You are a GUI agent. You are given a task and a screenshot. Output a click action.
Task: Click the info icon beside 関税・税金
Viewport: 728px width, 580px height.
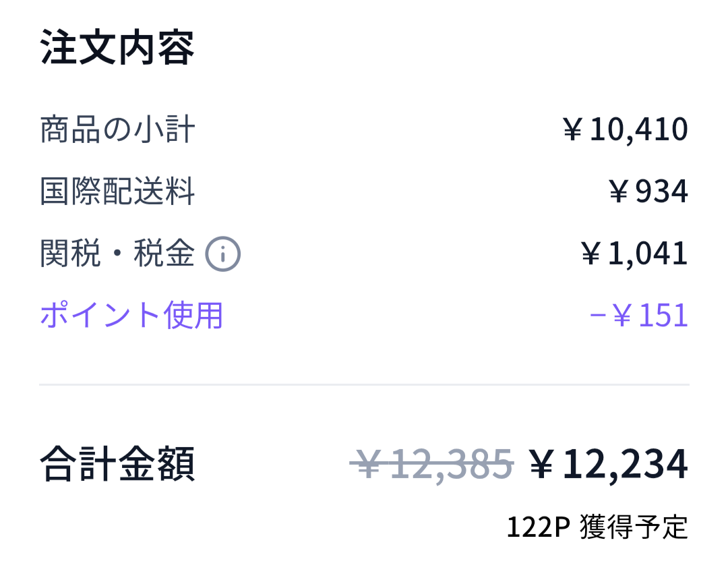click(x=222, y=254)
